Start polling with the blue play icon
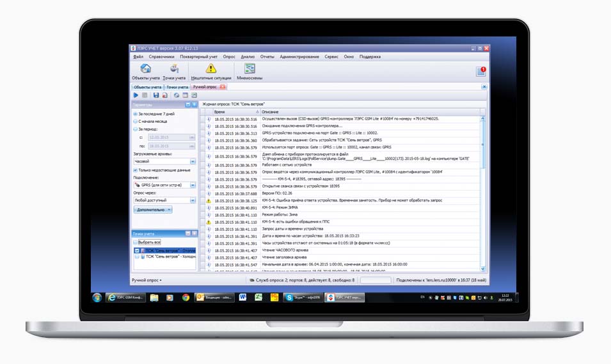The height and width of the screenshot is (364, 611). coord(136,95)
